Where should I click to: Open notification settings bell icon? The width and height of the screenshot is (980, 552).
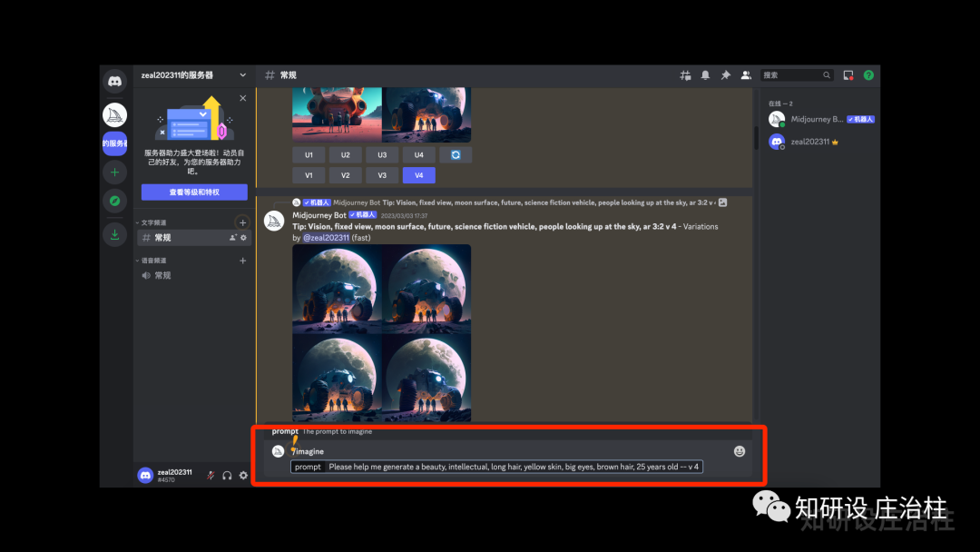point(705,75)
